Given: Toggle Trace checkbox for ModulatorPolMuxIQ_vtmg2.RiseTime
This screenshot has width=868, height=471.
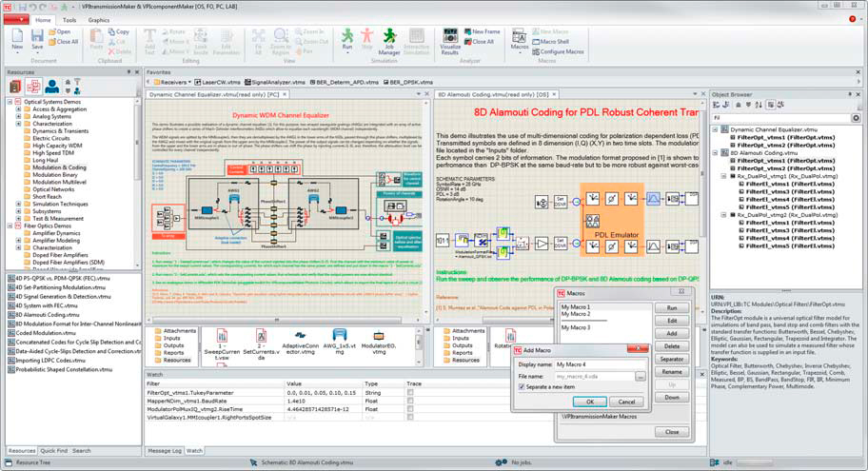Looking at the screenshot, I should click(x=410, y=409).
